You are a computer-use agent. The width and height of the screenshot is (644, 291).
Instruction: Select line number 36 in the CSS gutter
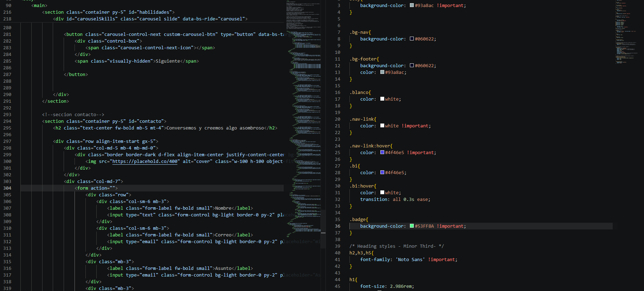point(337,226)
